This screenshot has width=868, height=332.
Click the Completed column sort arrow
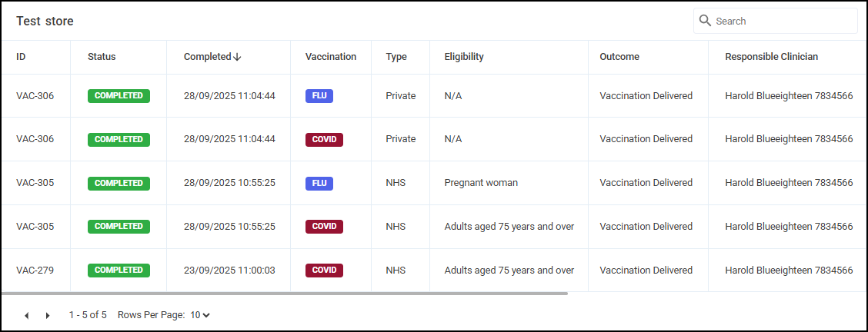pyautogui.click(x=237, y=57)
